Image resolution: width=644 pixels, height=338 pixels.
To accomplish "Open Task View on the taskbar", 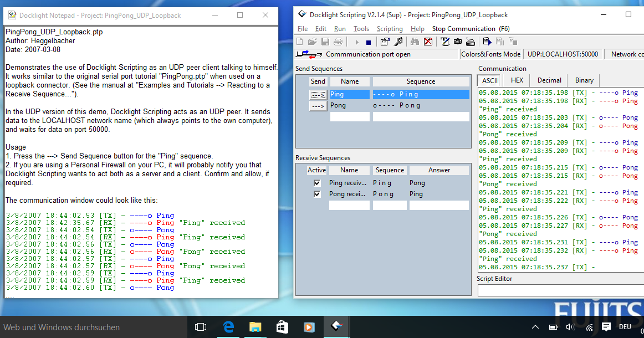I will pos(201,327).
